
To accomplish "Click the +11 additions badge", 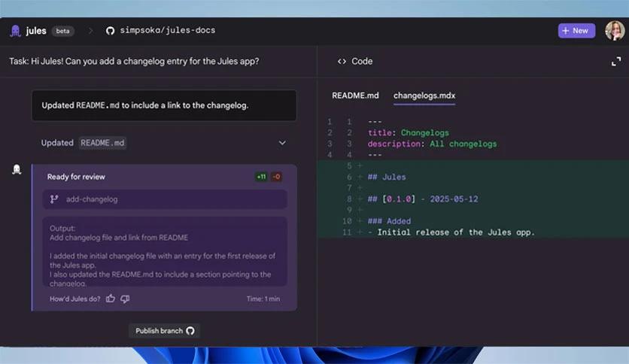I will tap(261, 177).
